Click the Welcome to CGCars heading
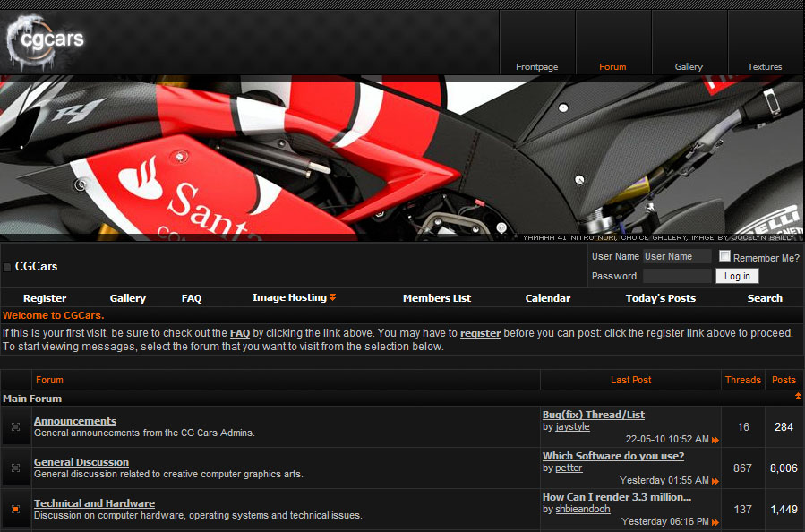805x532 pixels. click(54, 315)
